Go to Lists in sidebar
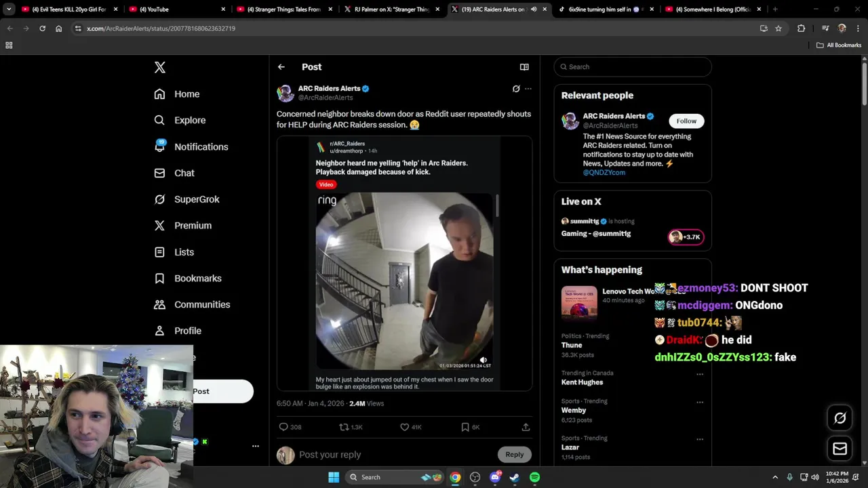 coord(174,252)
